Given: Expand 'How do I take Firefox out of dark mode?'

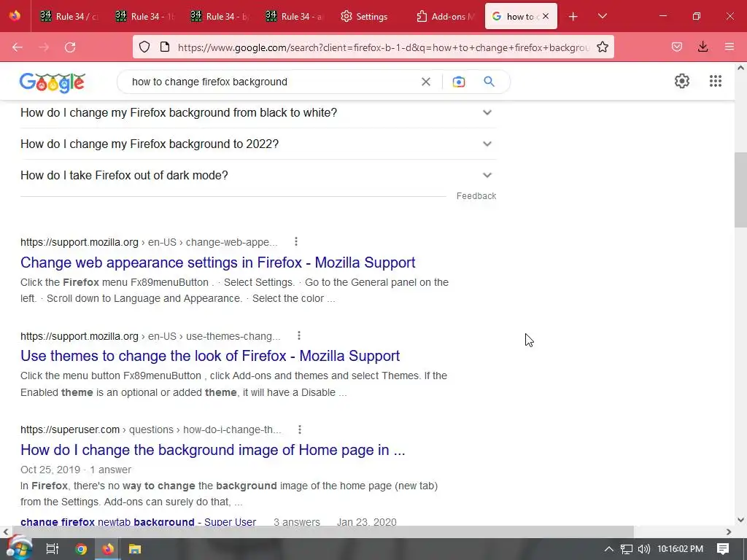Looking at the screenshot, I should (x=258, y=175).
